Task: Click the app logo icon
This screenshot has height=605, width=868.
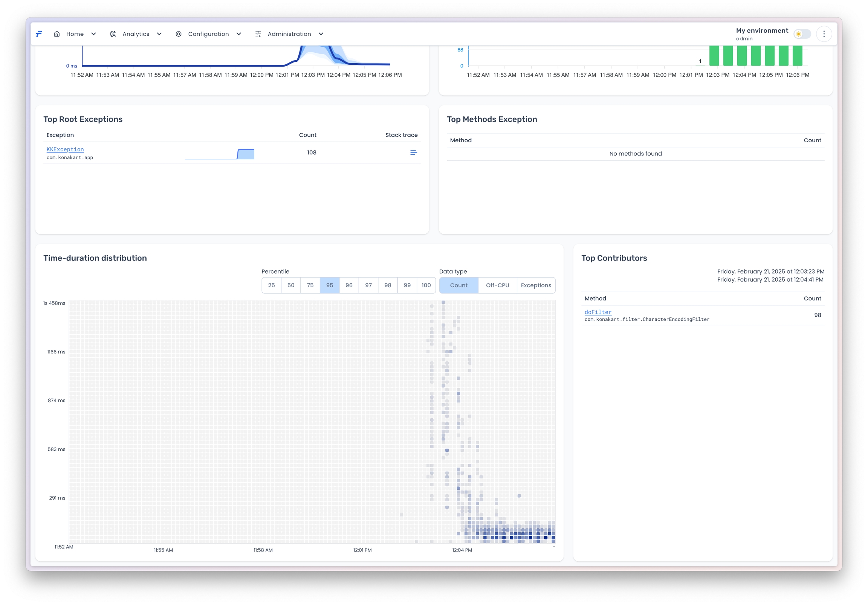Action: 39,34
